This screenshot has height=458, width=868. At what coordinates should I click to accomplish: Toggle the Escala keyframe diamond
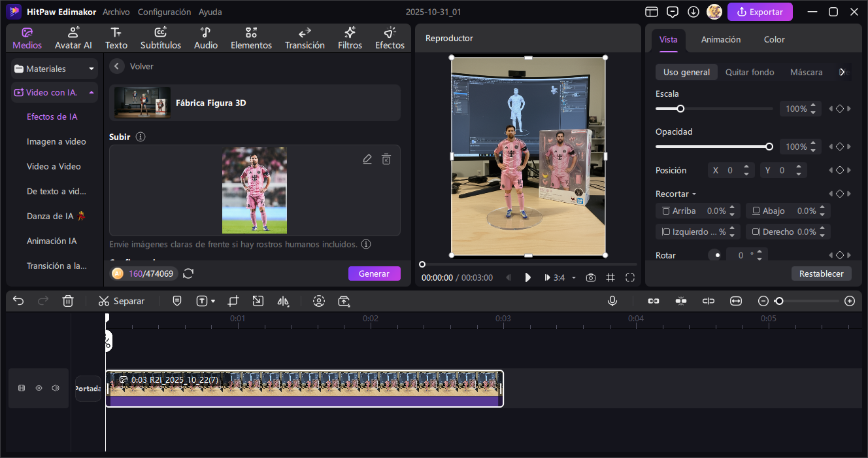tap(840, 109)
